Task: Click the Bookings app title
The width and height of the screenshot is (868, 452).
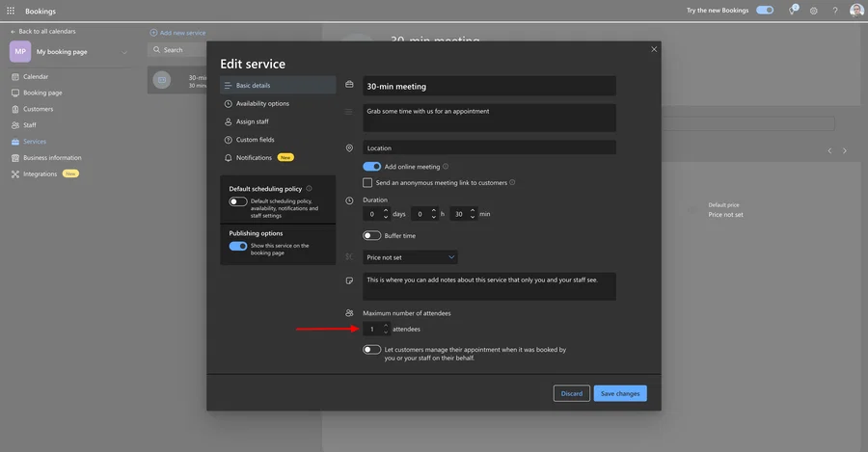Action: point(41,11)
